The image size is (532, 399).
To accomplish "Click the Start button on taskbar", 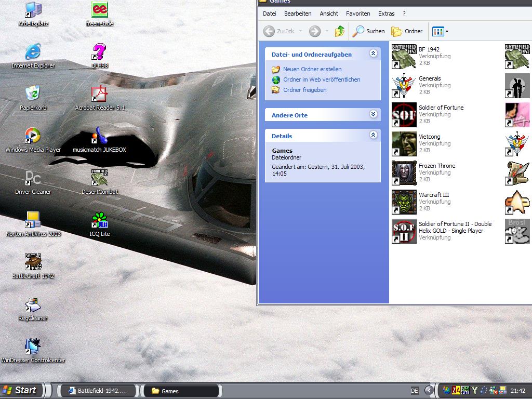I will click(21, 391).
